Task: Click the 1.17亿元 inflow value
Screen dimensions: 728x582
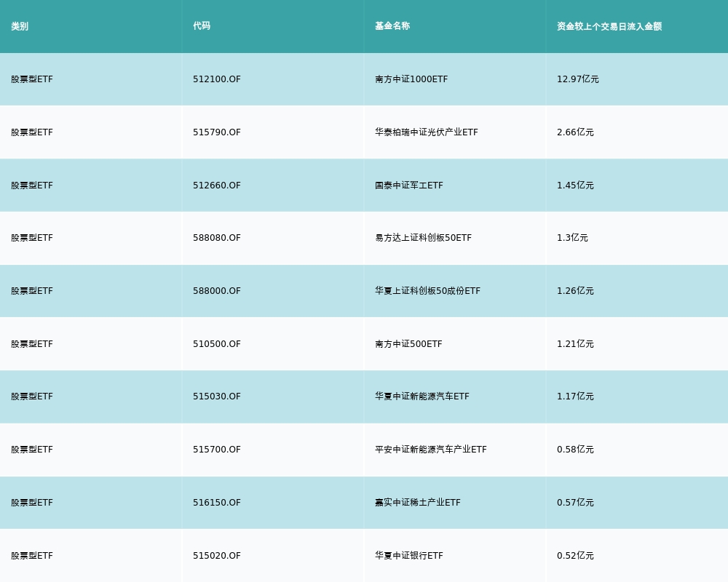Action: 575,396
